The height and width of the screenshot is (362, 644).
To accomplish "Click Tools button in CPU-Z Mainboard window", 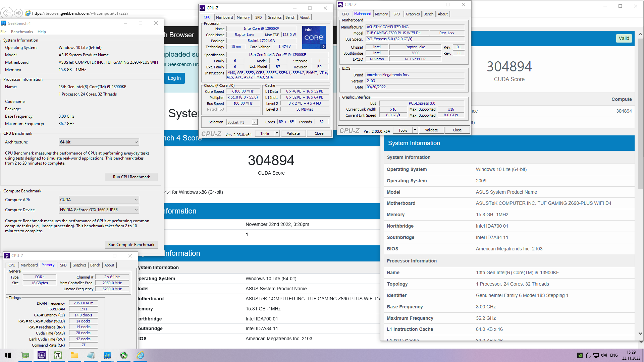I will tap(403, 130).
